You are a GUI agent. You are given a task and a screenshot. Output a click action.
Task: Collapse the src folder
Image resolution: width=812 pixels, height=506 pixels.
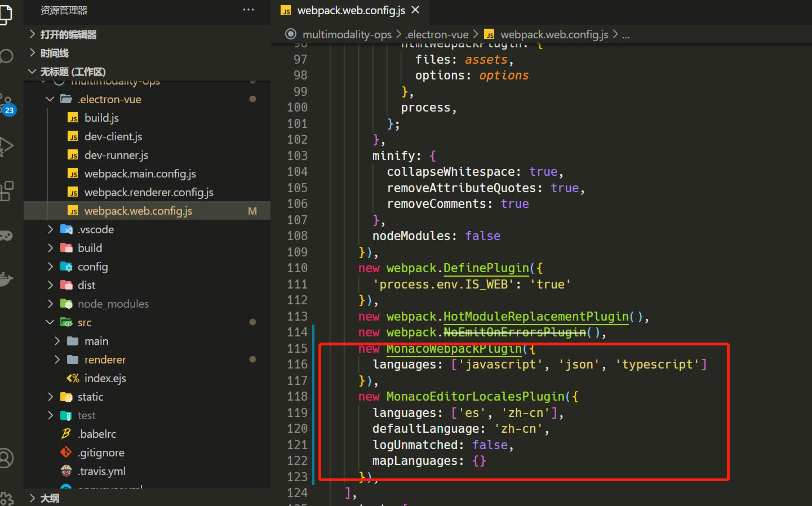click(x=50, y=322)
